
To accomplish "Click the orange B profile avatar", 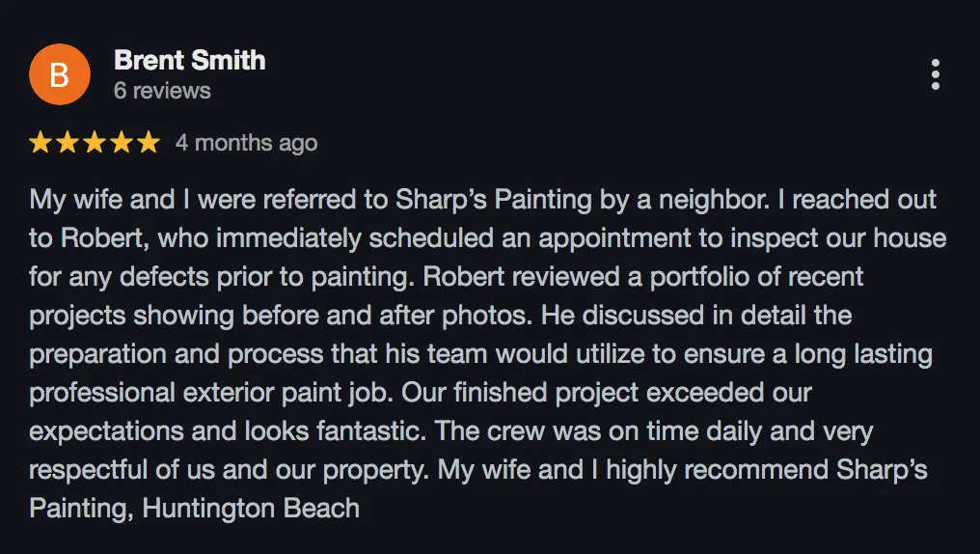I will [x=60, y=74].
